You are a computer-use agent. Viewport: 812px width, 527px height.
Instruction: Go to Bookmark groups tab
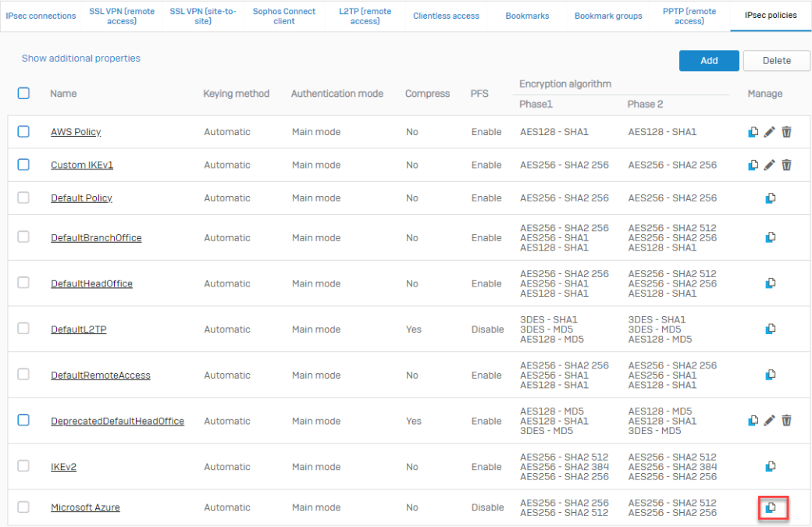pos(608,16)
